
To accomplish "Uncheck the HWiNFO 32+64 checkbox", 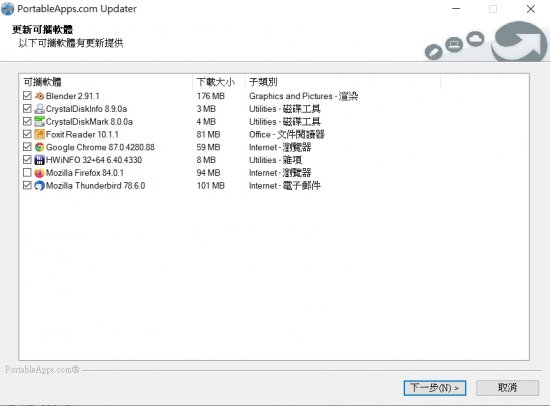I will [27, 160].
